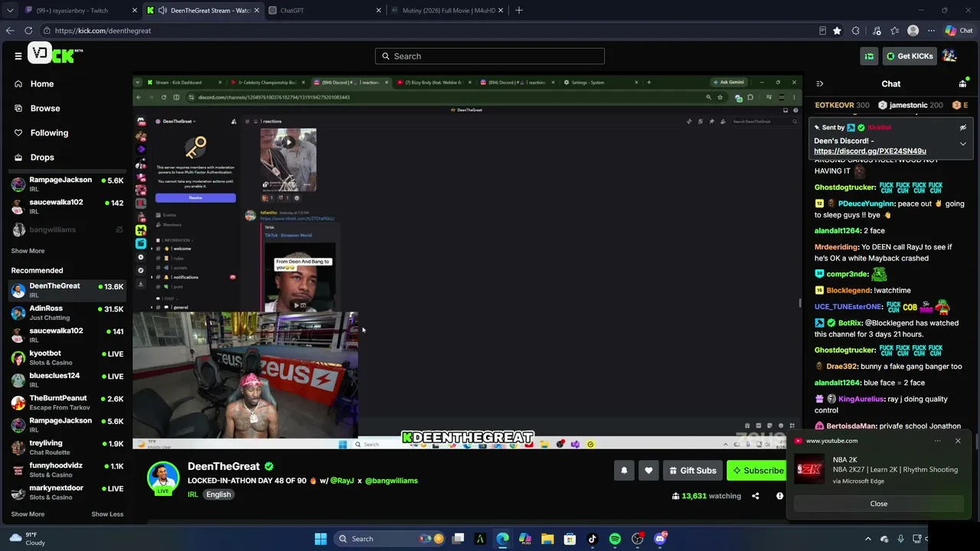Open the Edge media control icon
The height and width of the screenshot is (551, 980).
[x=876, y=31]
